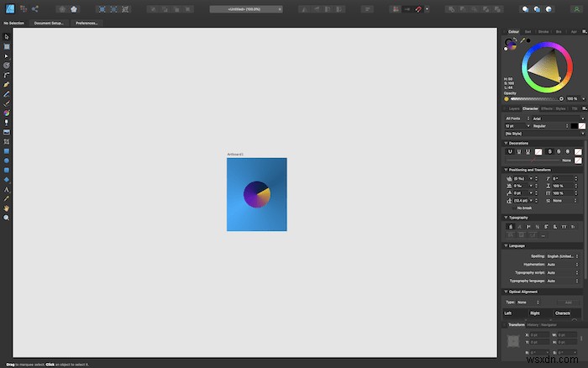Collapse the Decorations section

tap(506, 144)
